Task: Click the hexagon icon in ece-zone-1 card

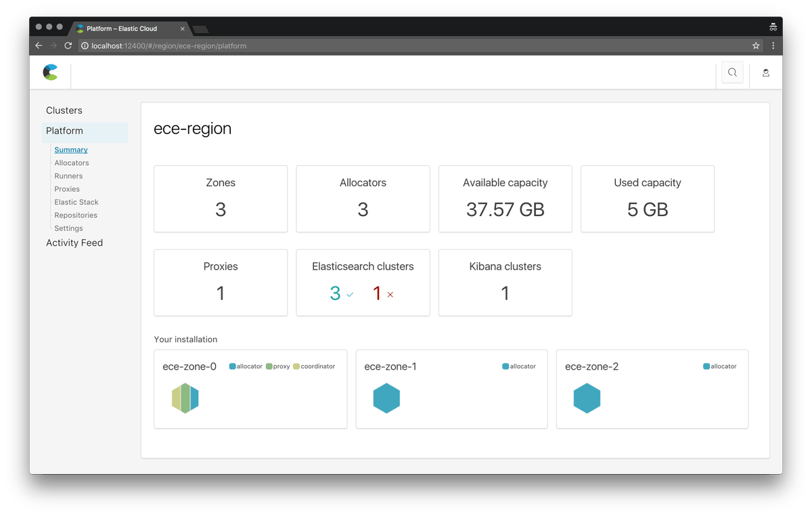Action: pyautogui.click(x=386, y=398)
